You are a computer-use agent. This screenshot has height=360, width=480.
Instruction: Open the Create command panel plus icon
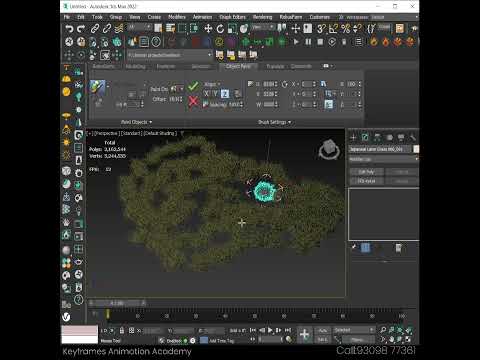pos(353,137)
